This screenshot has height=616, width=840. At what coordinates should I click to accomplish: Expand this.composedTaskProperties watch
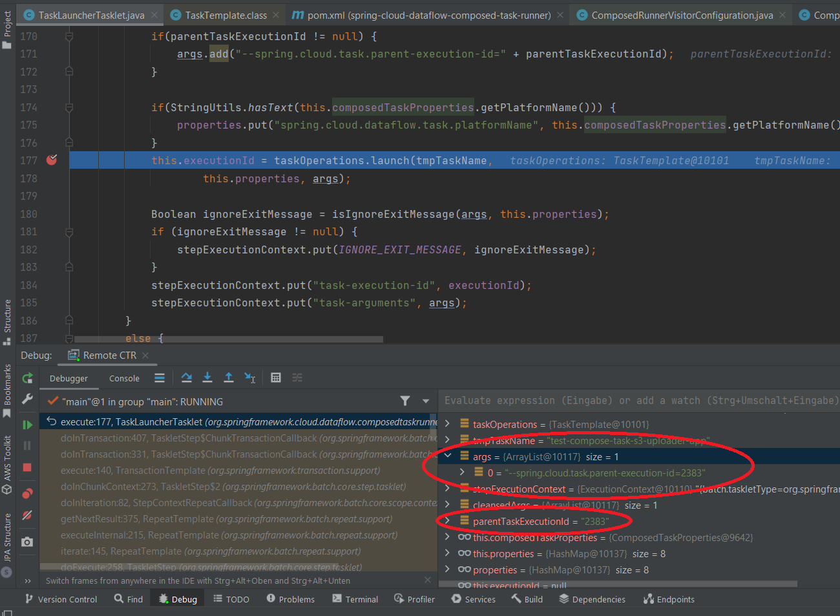point(447,537)
